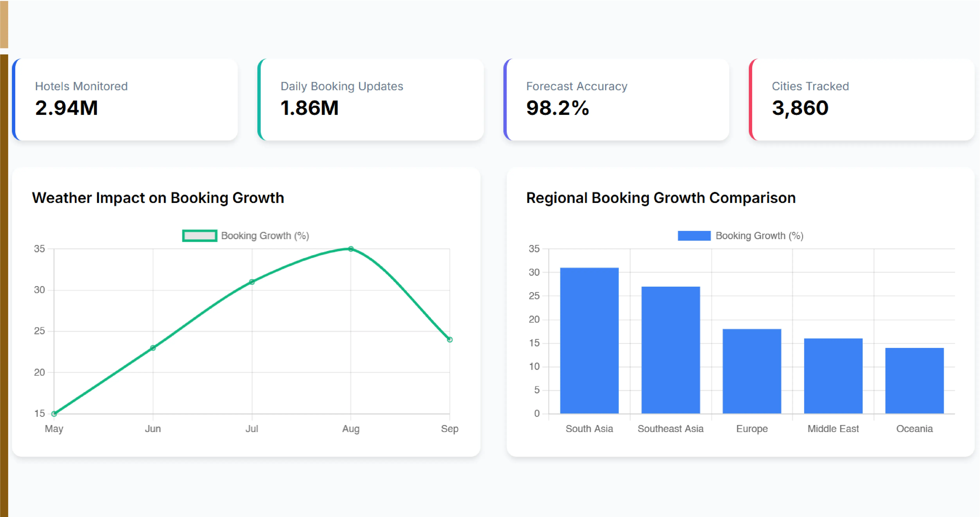Click the Jun data point marker
This screenshot has height=517, width=980.
pyautogui.click(x=153, y=348)
